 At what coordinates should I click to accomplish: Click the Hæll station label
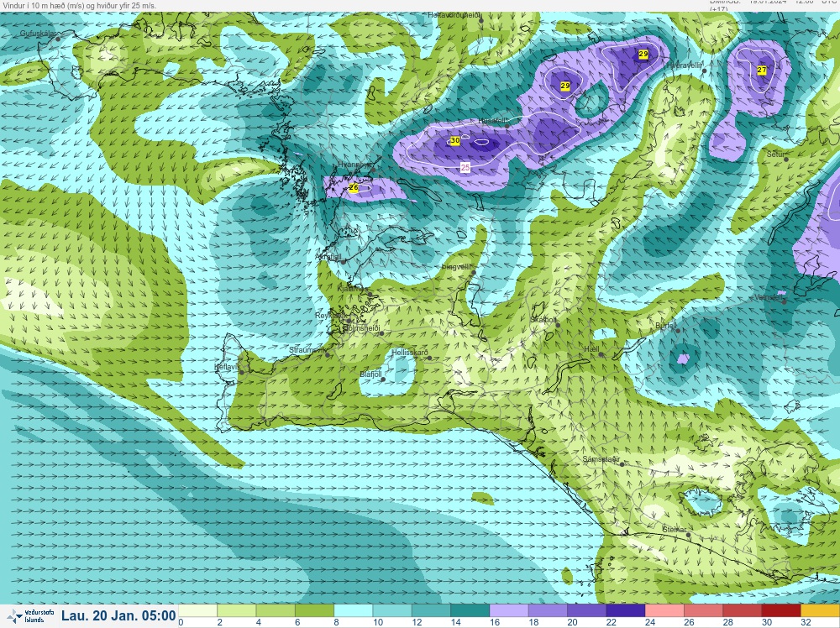[x=591, y=349]
